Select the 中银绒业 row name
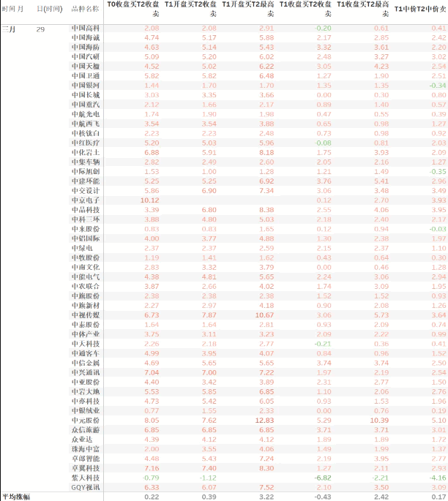Image resolution: width=448 pixels, height=501 pixels. click(x=86, y=411)
